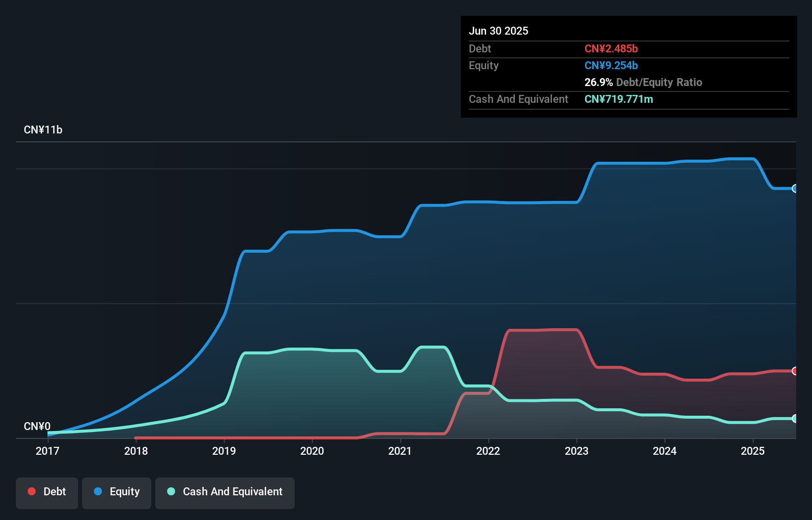
Task: Expand the Debt row in the tooltip
Action: tap(480, 48)
